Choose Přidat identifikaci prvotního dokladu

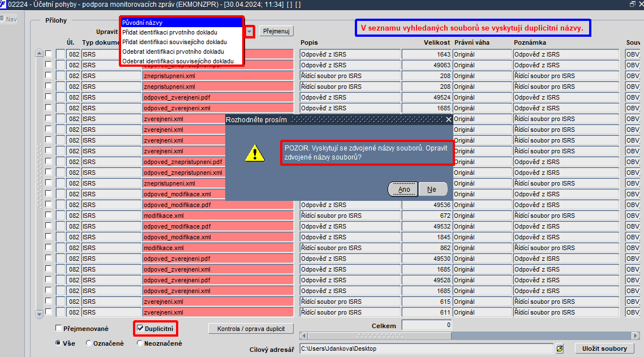pos(182,32)
